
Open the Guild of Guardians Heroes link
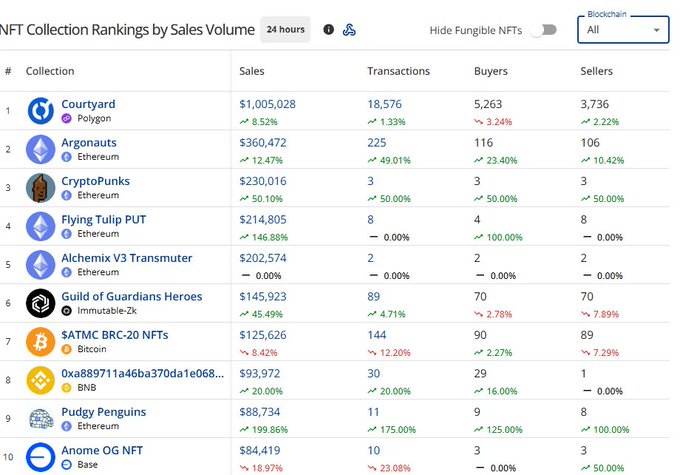click(132, 296)
